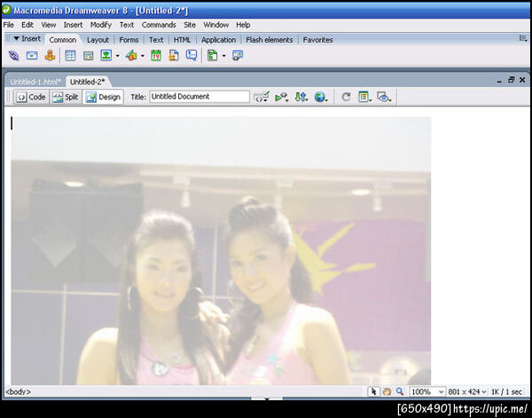The image size is (532, 418).
Task: Open the Edit menu
Action: click(27, 25)
